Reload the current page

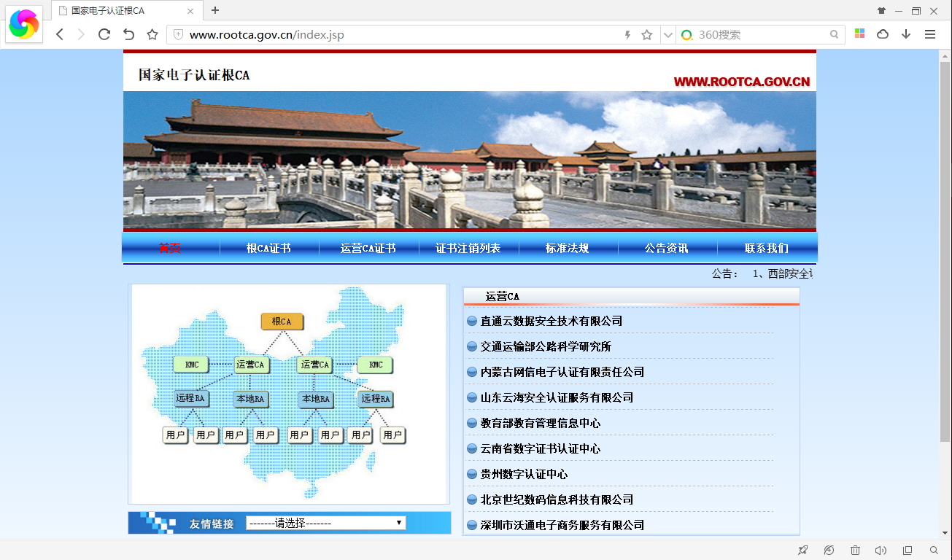[x=104, y=34]
